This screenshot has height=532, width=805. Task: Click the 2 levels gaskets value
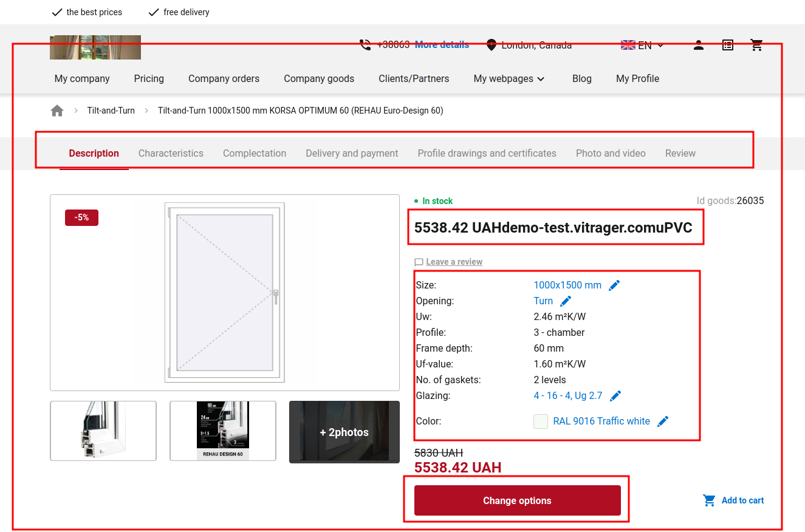(x=550, y=380)
